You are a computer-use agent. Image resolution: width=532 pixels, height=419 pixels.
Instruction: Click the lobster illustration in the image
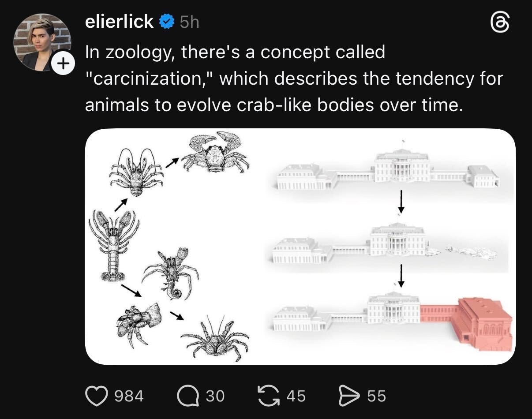pyautogui.click(x=113, y=245)
